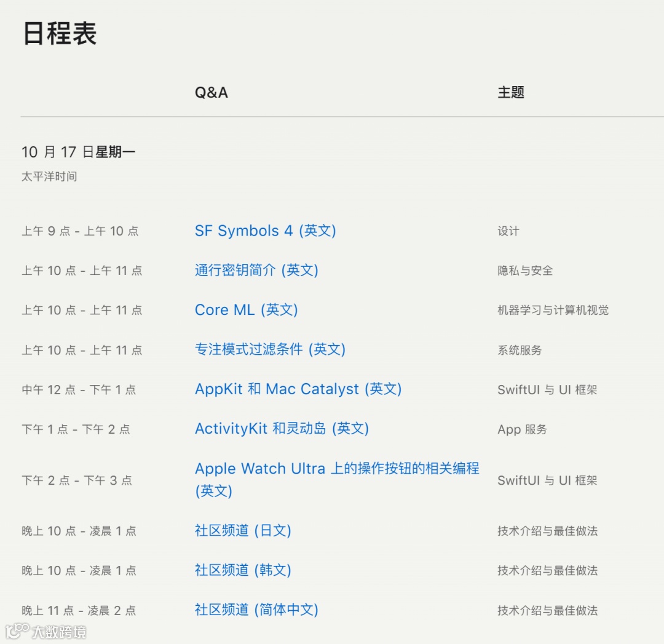The image size is (664, 644).
Task: Click the Q&A column header
Action: point(211,92)
